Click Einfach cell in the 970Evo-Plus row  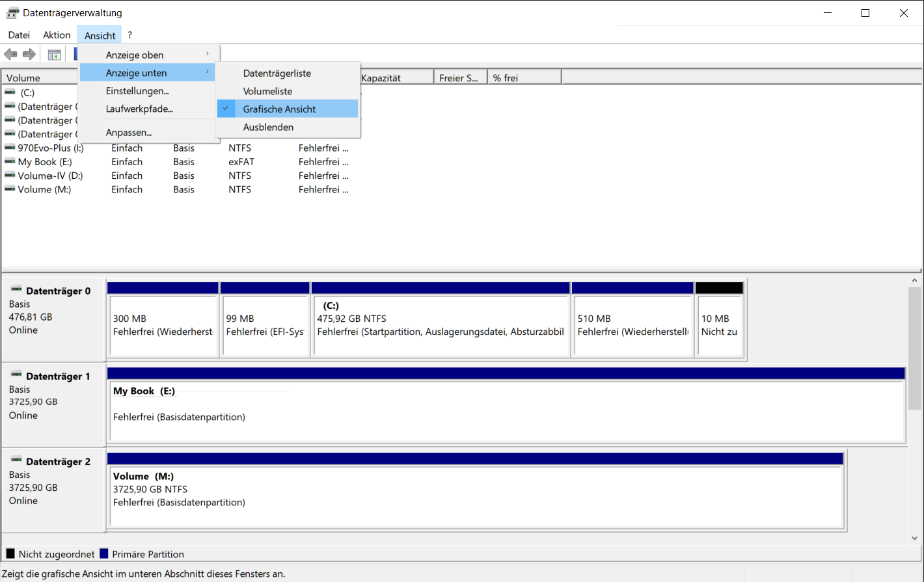pyautogui.click(x=127, y=148)
